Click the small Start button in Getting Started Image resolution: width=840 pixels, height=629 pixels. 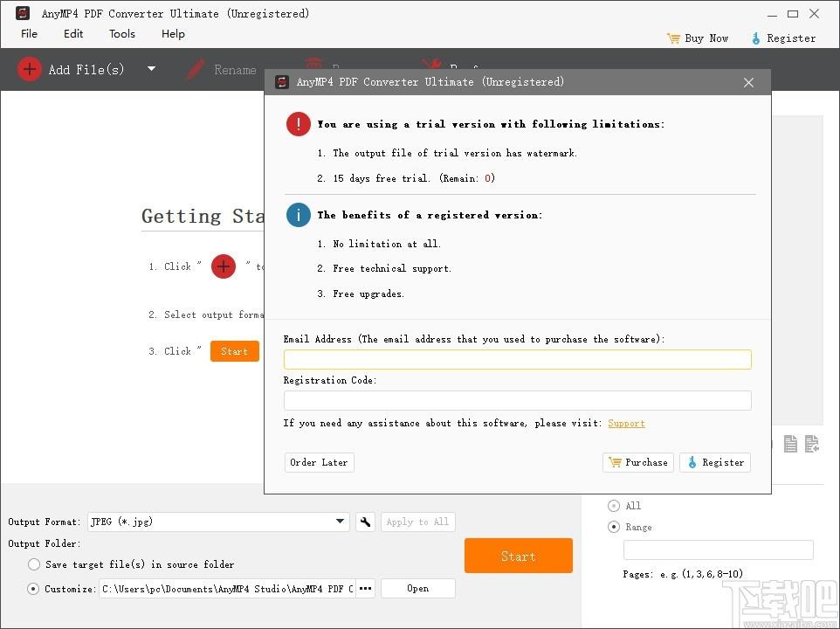tap(235, 351)
